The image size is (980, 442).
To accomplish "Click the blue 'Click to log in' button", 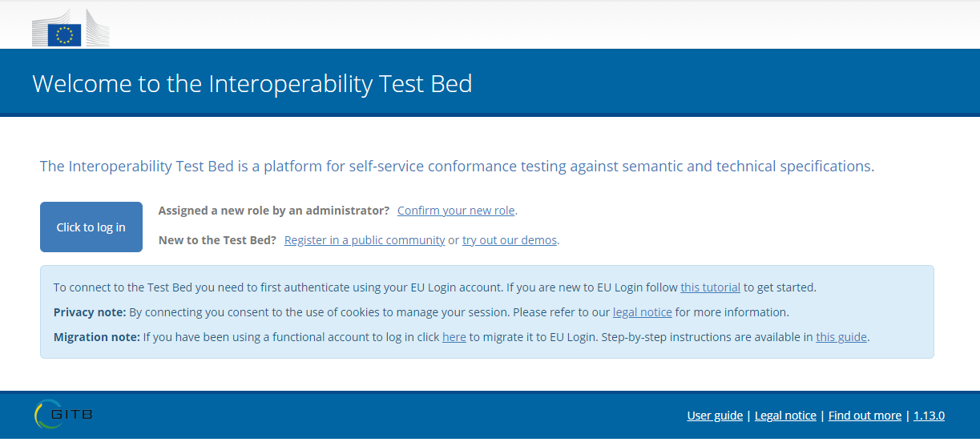I will click(91, 227).
